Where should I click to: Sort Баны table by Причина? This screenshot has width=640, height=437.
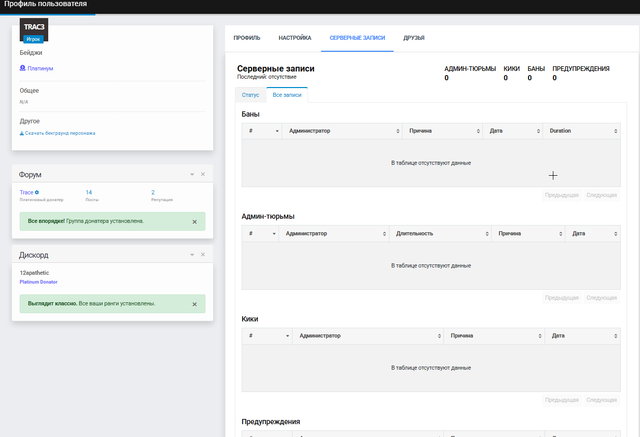442,131
